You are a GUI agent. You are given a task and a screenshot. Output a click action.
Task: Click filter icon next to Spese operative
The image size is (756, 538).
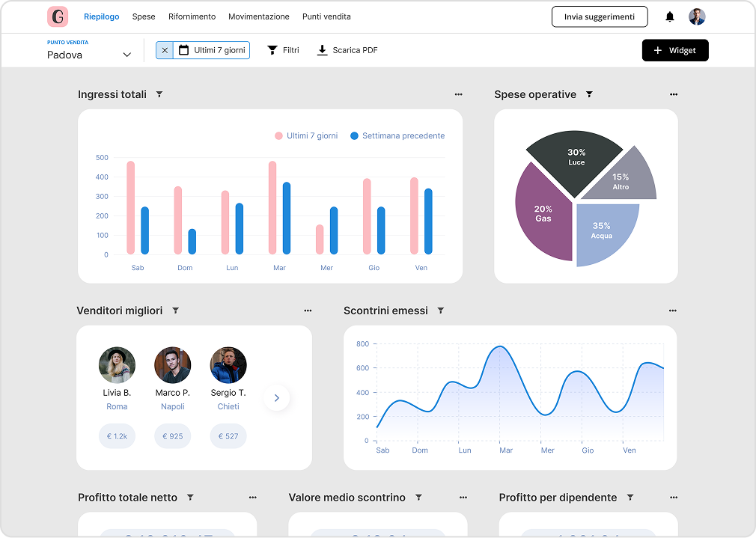(x=589, y=94)
